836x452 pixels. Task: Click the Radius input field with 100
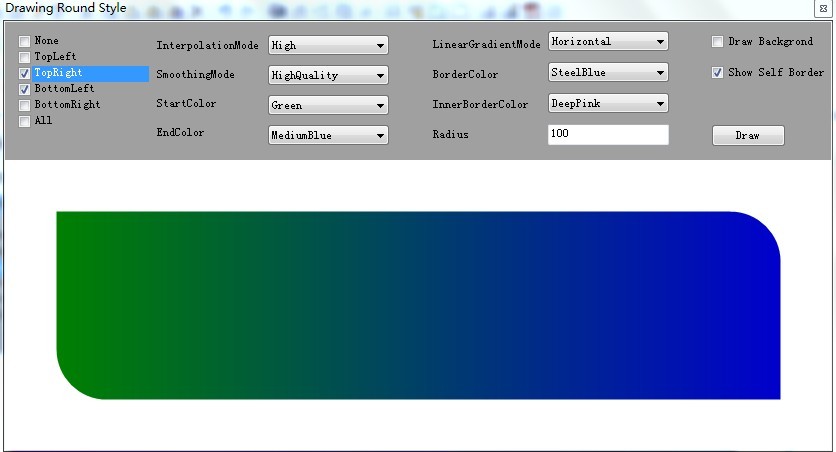pyautogui.click(x=608, y=134)
